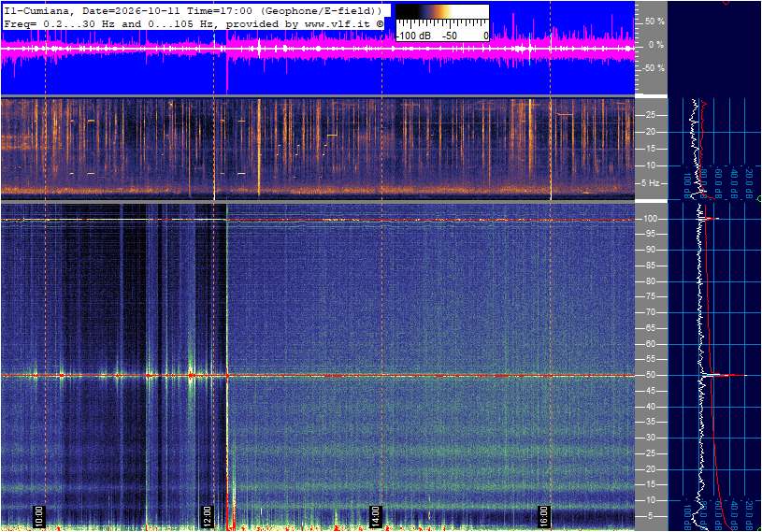
Task: Click '20' on the 0-105 Hz axis
Action: point(650,469)
